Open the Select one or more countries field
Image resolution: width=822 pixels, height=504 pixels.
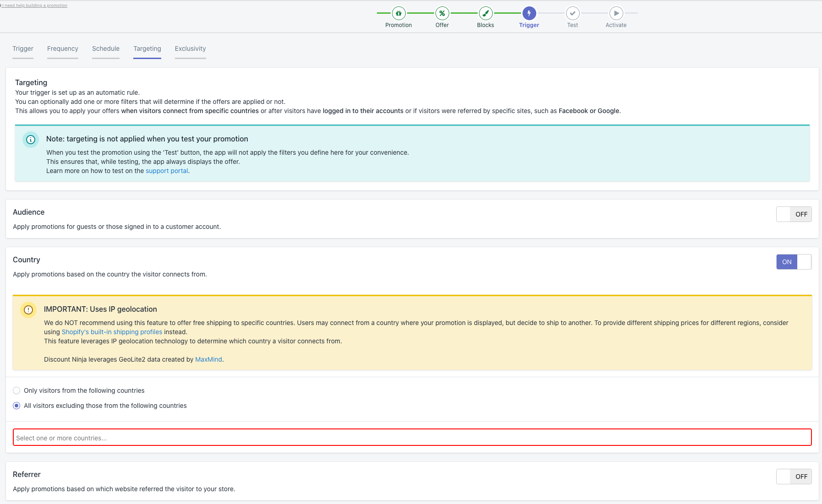(412, 437)
